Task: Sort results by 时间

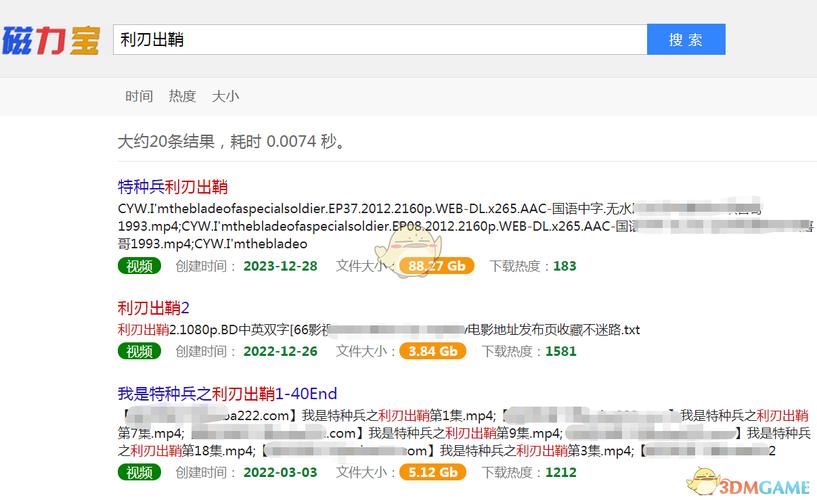Action: click(139, 96)
